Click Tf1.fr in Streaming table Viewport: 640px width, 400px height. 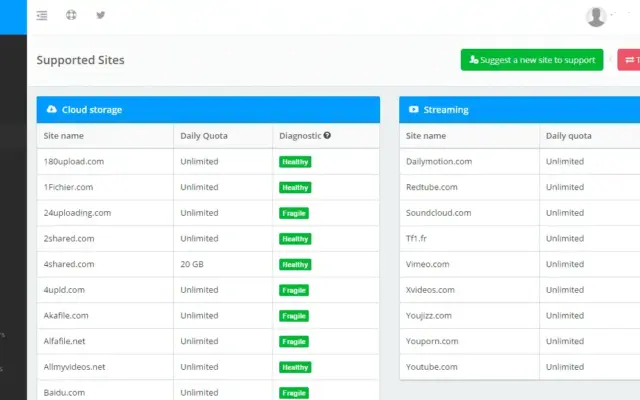[x=416, y=238]
